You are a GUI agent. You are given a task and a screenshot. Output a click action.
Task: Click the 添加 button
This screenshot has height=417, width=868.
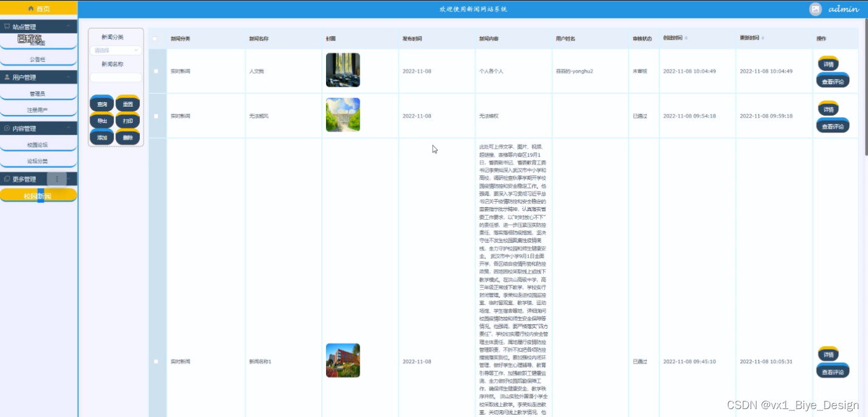coord(102,138)
